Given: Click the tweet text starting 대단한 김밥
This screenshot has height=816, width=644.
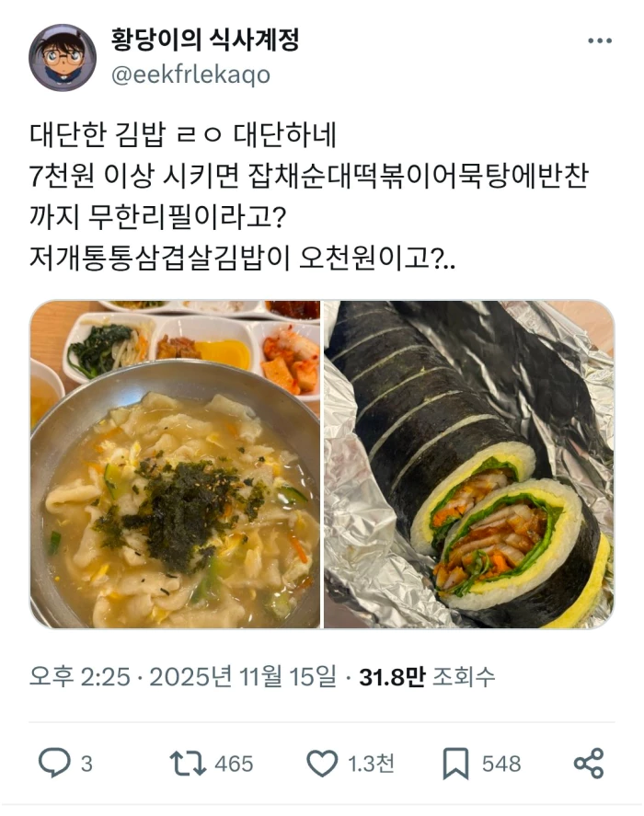Looking at the screenshot, I should pyautogui.click(x=183, y=134).
